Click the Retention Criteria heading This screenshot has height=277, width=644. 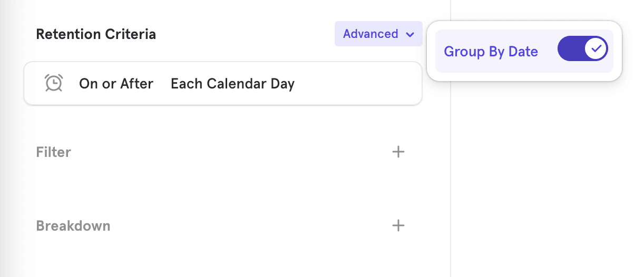(x=96, y=34)
